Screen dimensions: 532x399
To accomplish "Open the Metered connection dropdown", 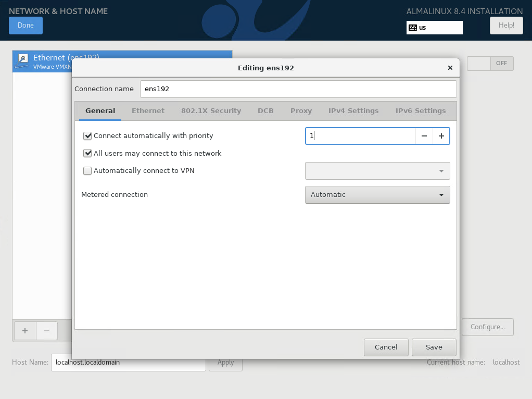I will (x=377, y=195).
